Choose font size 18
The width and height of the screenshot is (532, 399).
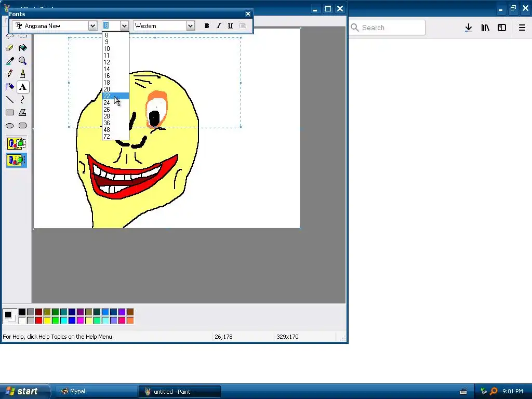(x=115, y=83)
